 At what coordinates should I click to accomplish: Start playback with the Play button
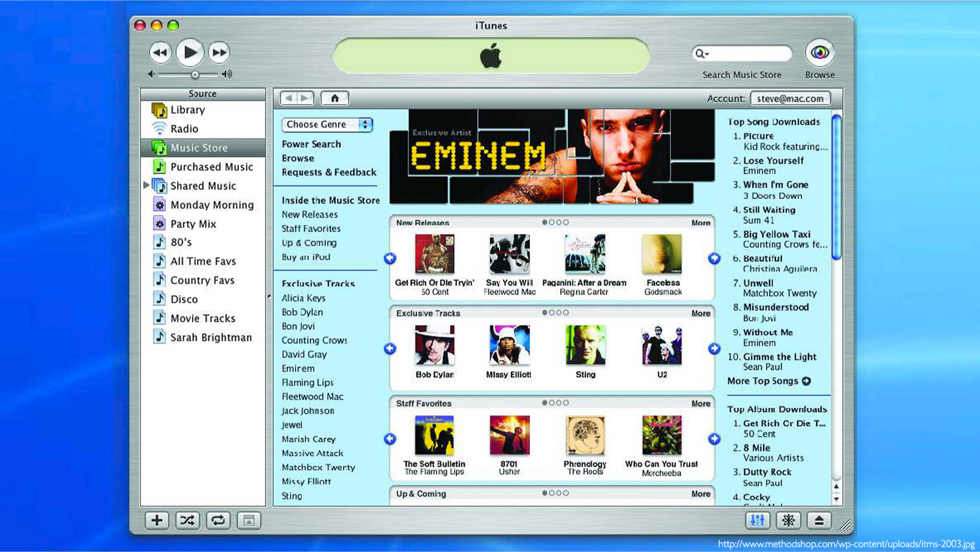190,52
